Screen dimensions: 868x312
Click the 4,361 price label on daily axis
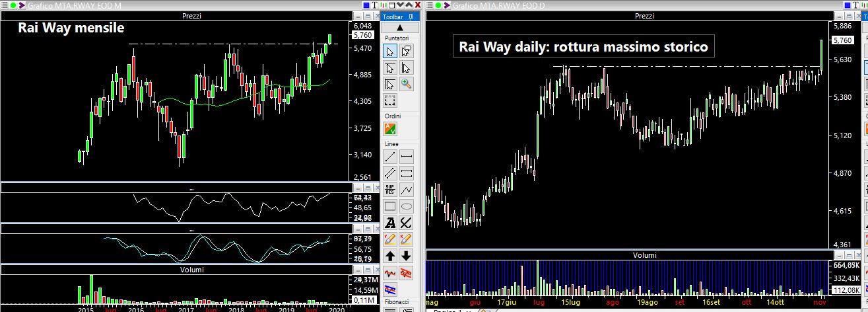843,245
